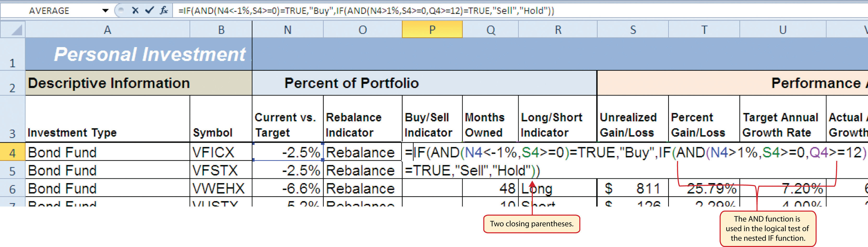Click the Target Annual Growth Rate header

click(782, 125)
